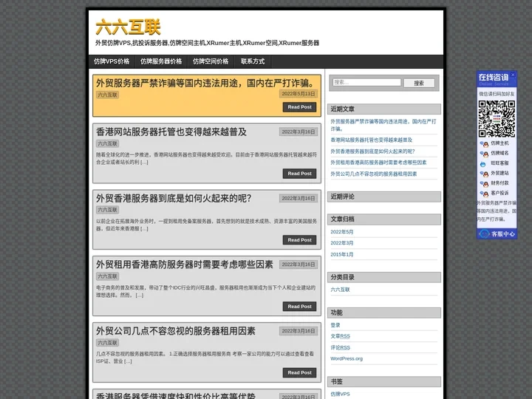Click 客服中心 label at widget bottom
The height and width of the screenshot is (399, 532).
[x=503, y=233]
